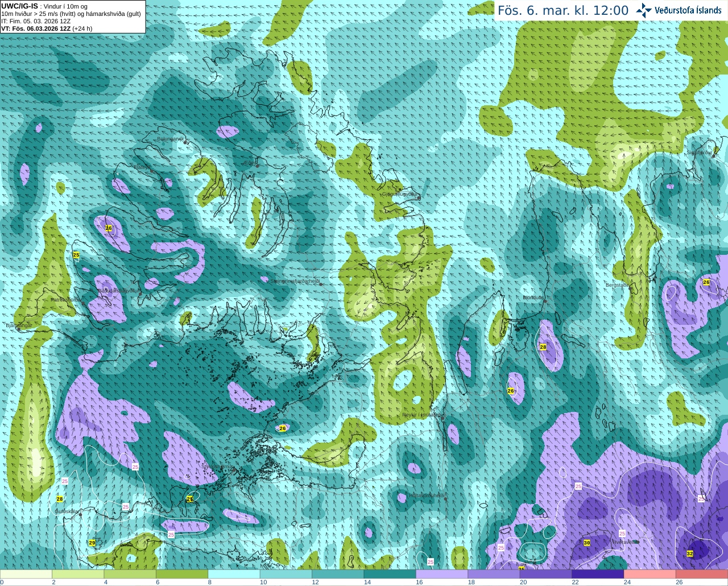
Task: Click the yellow 28 gust marker below Blönduós
Action: 543,347
